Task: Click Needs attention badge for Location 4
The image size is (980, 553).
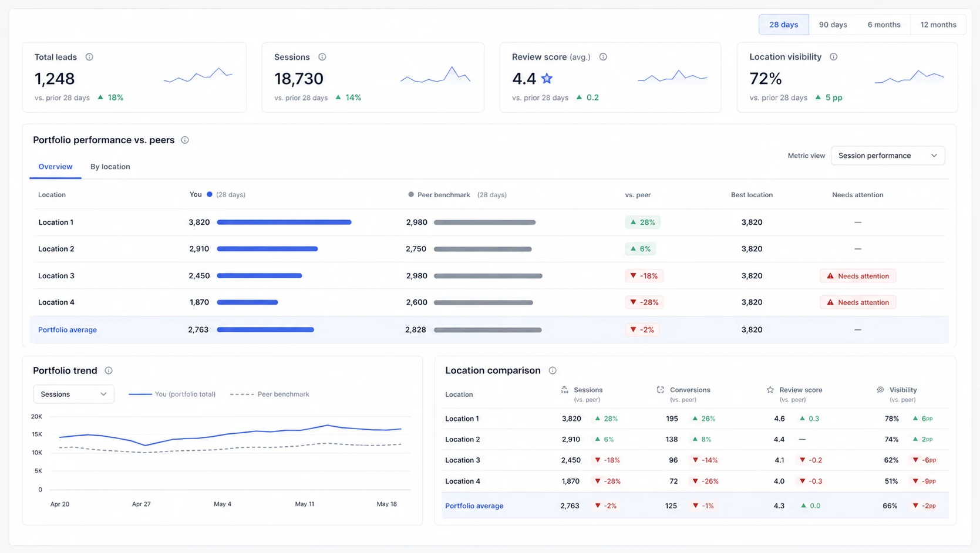Action: [x=858, y=302]
